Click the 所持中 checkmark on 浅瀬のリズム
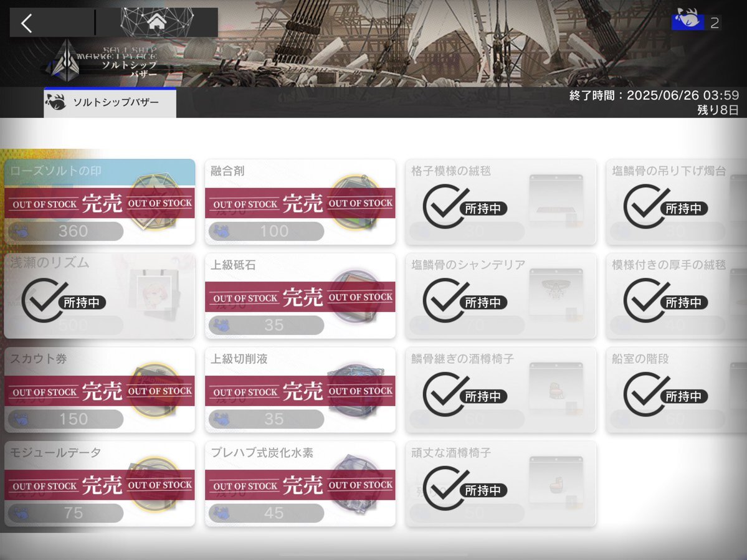Viewport: 747px width, 560px height. pyautogui.click(x=64, y=300)
